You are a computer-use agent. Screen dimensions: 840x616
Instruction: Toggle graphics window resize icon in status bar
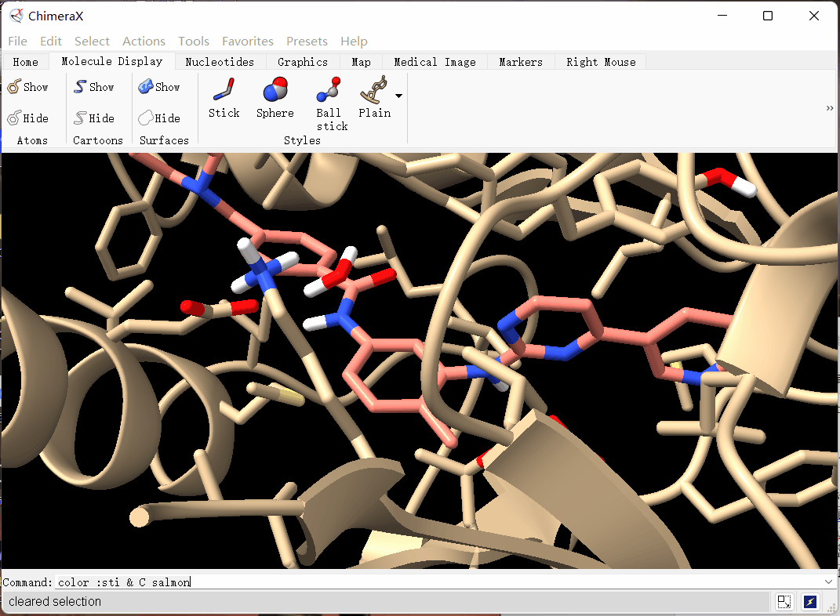(784, 602)
